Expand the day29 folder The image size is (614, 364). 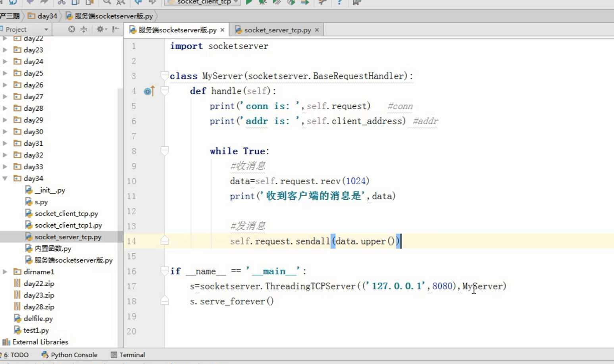click(5, 120)
